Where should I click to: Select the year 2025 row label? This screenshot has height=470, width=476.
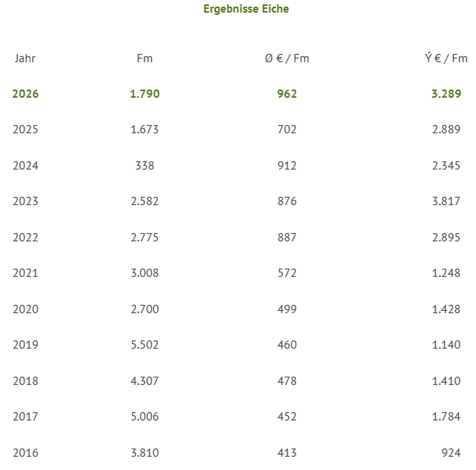pos(25,130)
